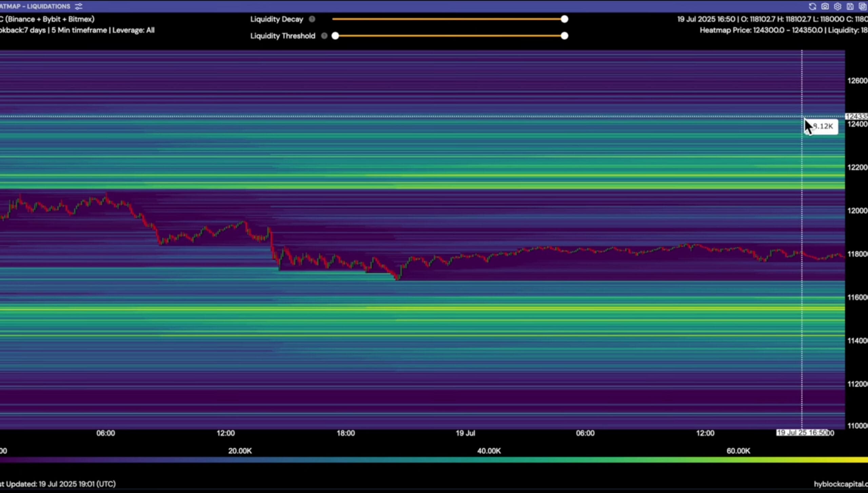
Task: Click the Liquidity Threshold left handle
Action: point(335,36)
